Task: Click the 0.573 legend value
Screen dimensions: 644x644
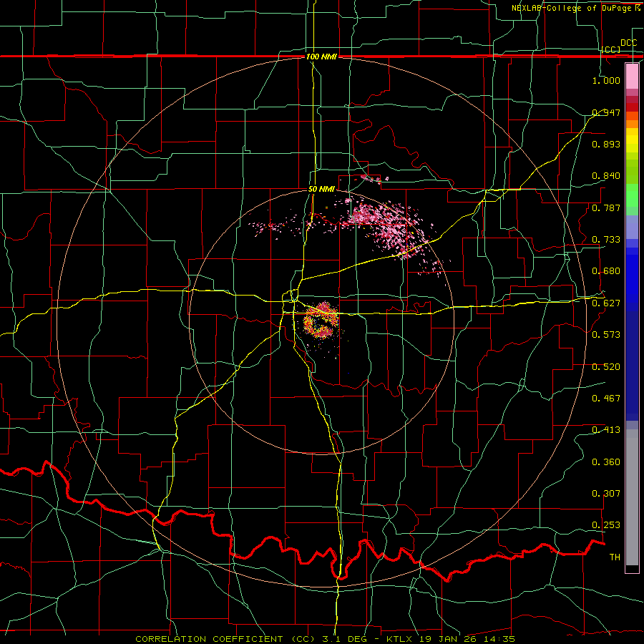Action: pyautogui.click(x=606, y=335)
